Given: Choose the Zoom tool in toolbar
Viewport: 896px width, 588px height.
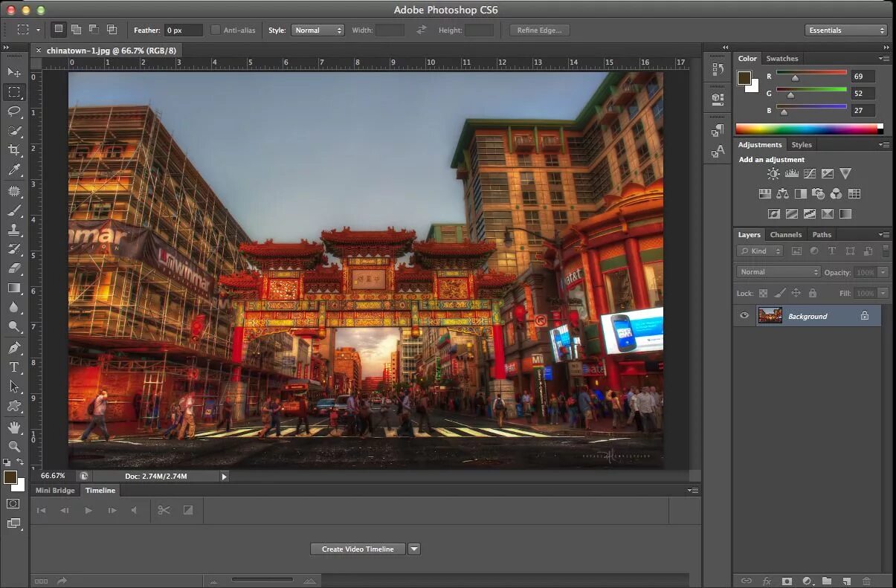Looking at the screenshot, I should coord(14,446).
